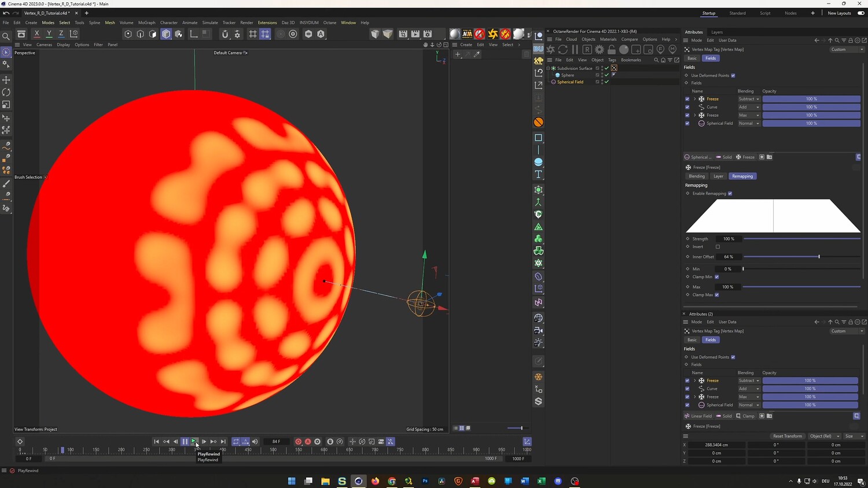Toggle the Clamp Min checkbox

pos(717,277)
